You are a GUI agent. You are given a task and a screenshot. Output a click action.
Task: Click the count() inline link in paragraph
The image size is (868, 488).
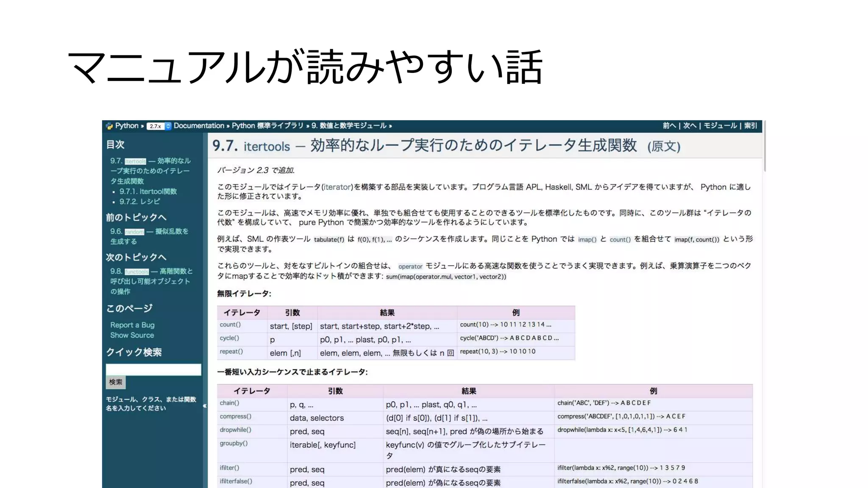(620, 240)
